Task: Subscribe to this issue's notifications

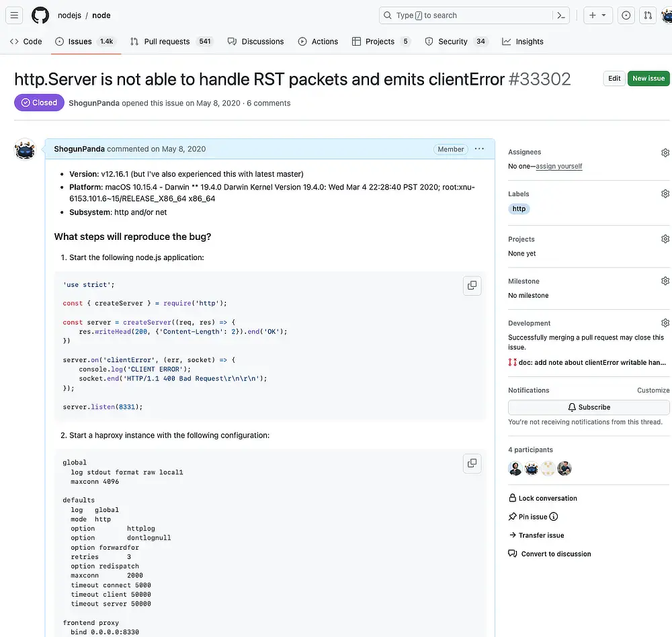Action: point(589,407)
